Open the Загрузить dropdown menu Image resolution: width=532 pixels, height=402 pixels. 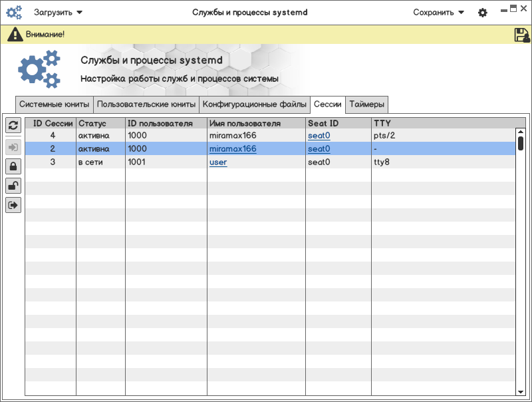(59, 13)
